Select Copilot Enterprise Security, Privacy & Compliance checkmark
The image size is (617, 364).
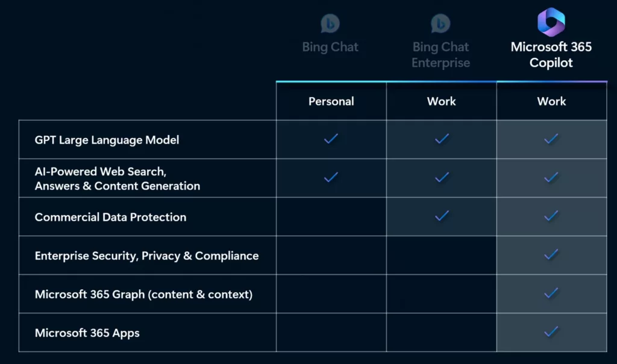551,254
